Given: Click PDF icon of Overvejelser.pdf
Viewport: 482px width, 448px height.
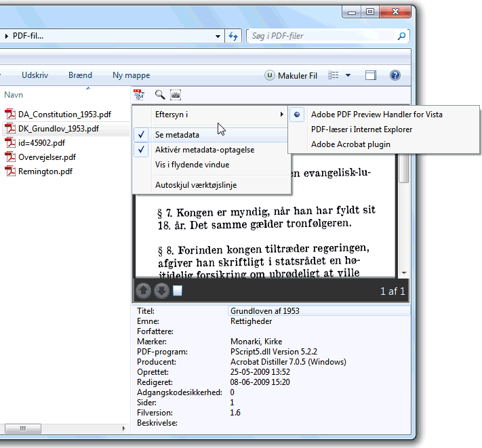Looking at the screenshot, I should click(10, 157).
